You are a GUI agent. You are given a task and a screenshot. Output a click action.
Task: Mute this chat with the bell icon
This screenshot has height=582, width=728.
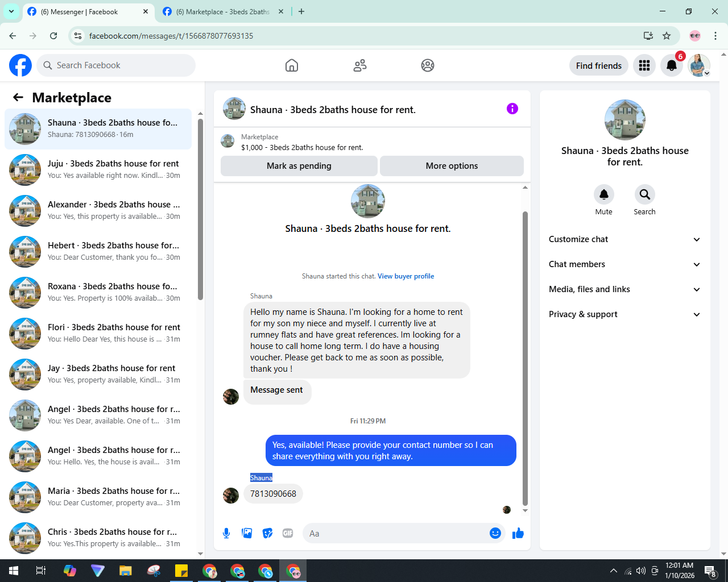pyautogui.click(x=604, y=194)
